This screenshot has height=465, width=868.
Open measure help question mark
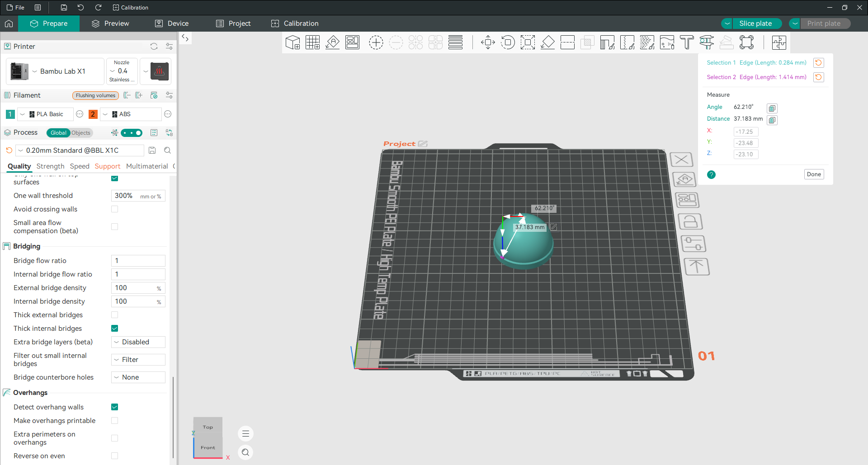click(711, 174)
